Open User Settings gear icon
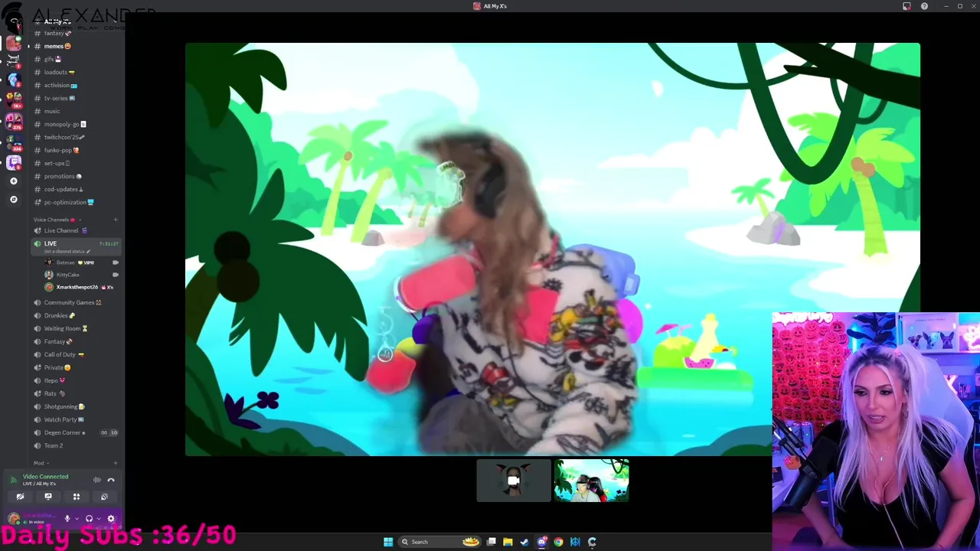 [111, 519]
